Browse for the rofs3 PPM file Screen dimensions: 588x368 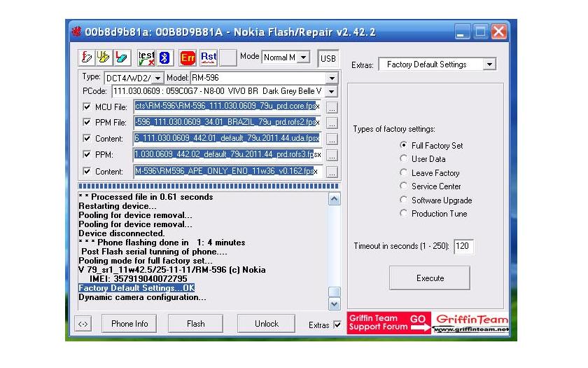(332, 156)
